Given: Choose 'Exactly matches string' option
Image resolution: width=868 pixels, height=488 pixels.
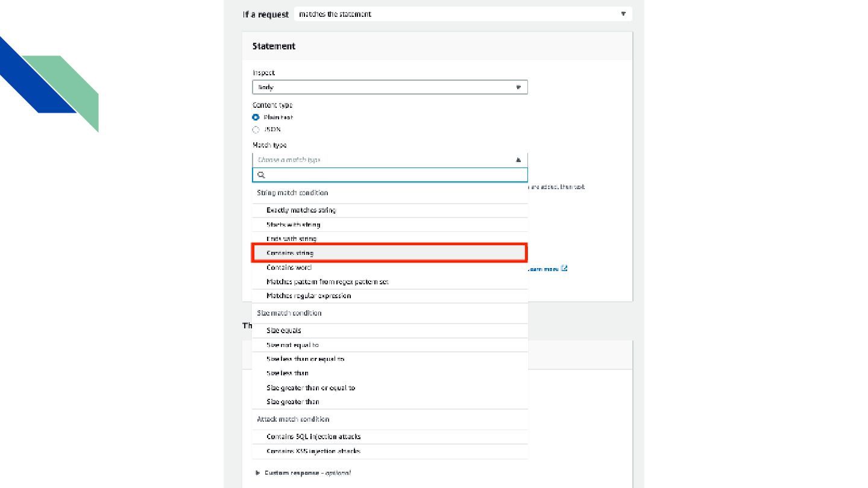Looking at the screenshot, I should pos(390,210).
